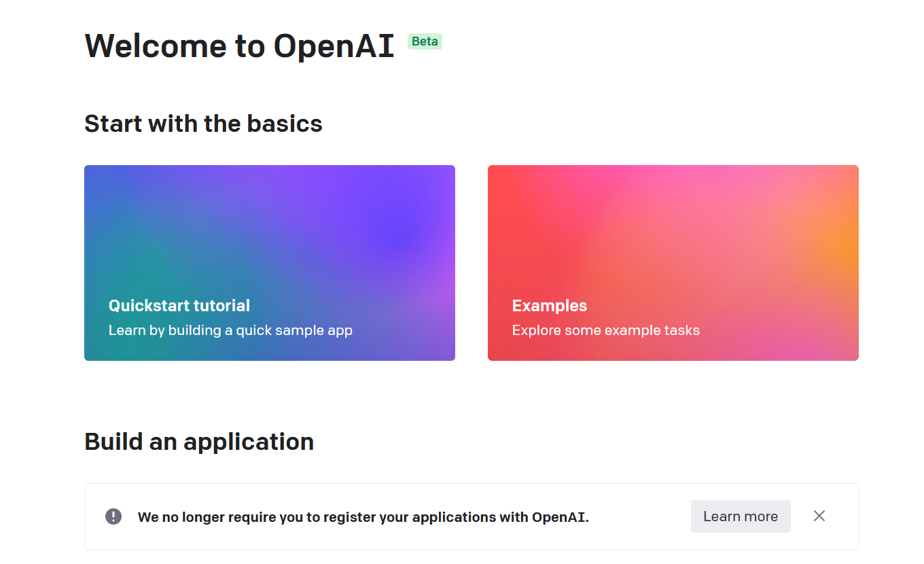Open the Quickstart tutorial card

[x=270, y=263]
